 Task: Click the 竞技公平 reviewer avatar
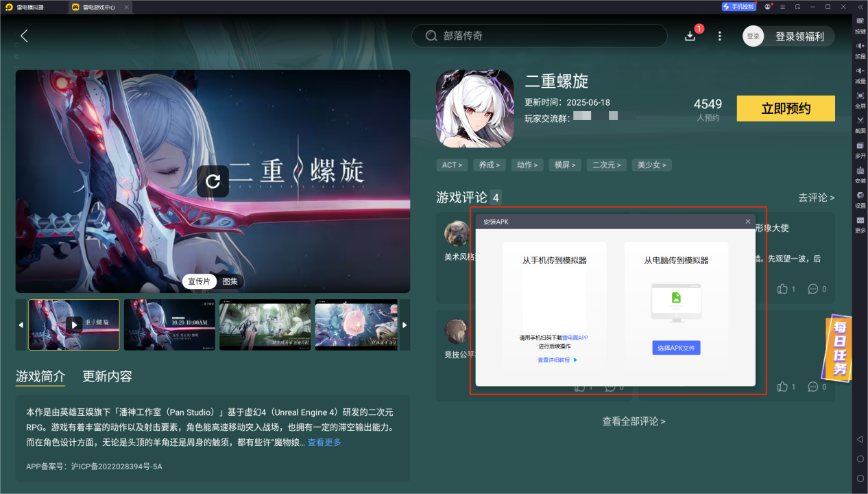(x=457, y=331)
